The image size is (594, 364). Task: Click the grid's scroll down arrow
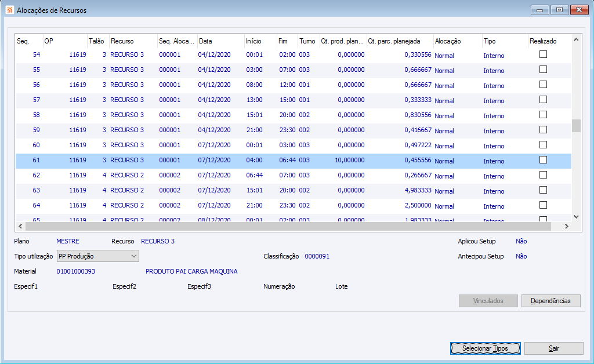tap(576, 217)
